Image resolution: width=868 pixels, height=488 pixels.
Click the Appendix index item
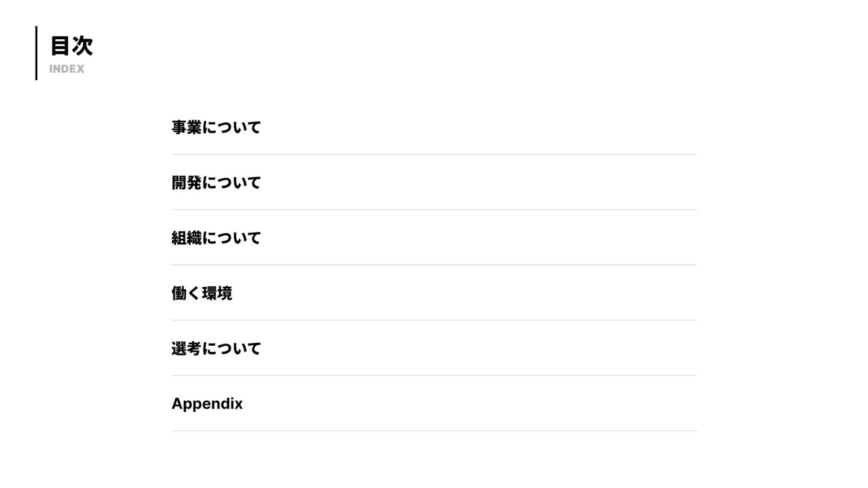[207, 404]
